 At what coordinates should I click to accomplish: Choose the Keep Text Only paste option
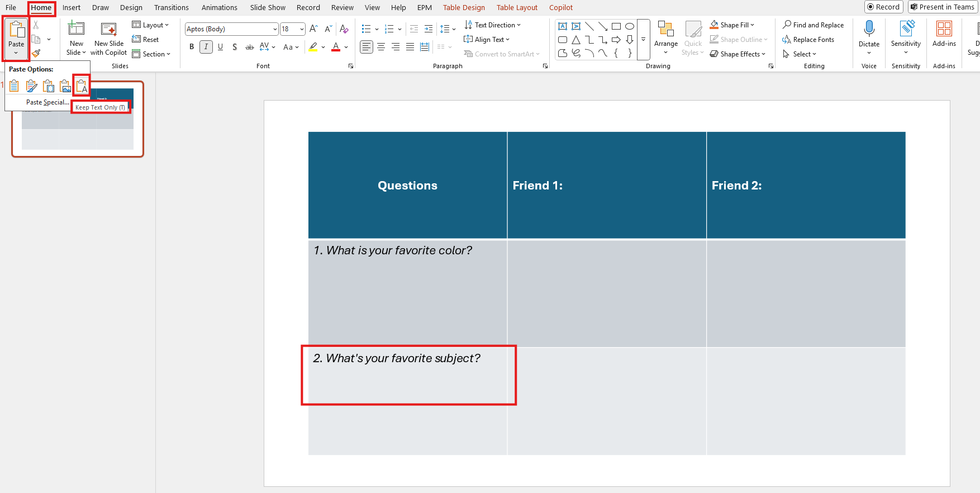click(82, 86)
